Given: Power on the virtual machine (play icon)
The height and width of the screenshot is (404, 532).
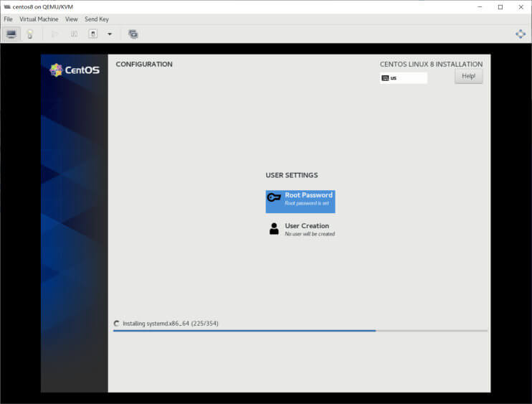Looking at the screenshot, I should [x=54, y=34].
